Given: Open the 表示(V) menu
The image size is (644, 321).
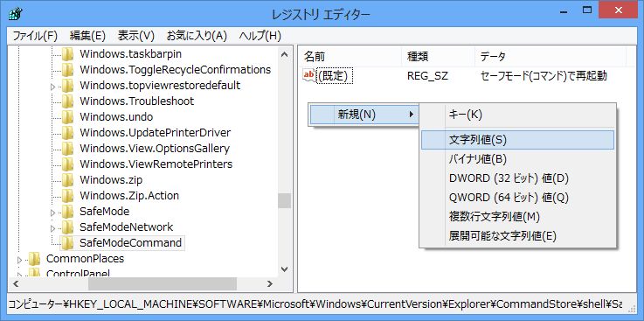Looking at the screenshot, I should point(136,36).
